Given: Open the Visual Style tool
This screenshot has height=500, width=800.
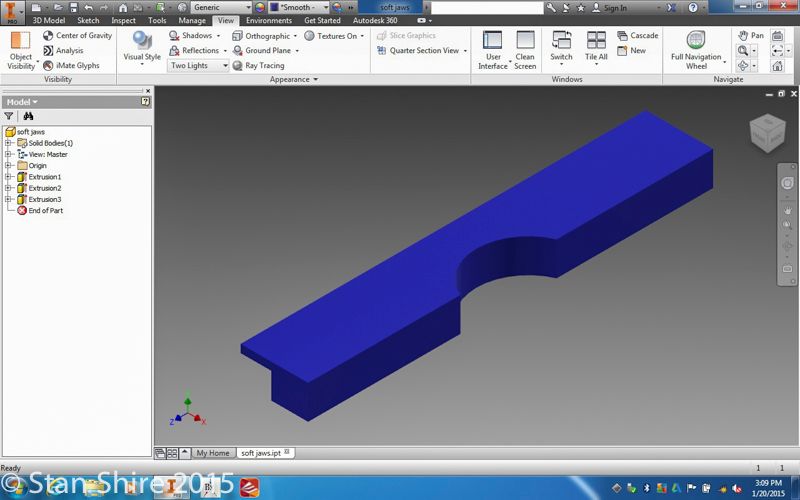Looking at the screenshot, I should pos(141,45).
